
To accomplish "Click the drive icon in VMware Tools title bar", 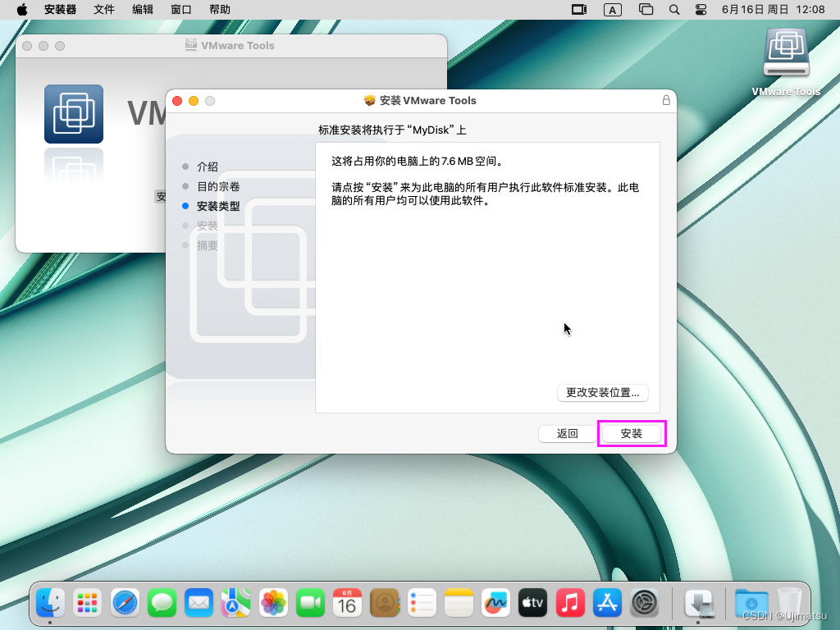I will click(x=190, y=45).
